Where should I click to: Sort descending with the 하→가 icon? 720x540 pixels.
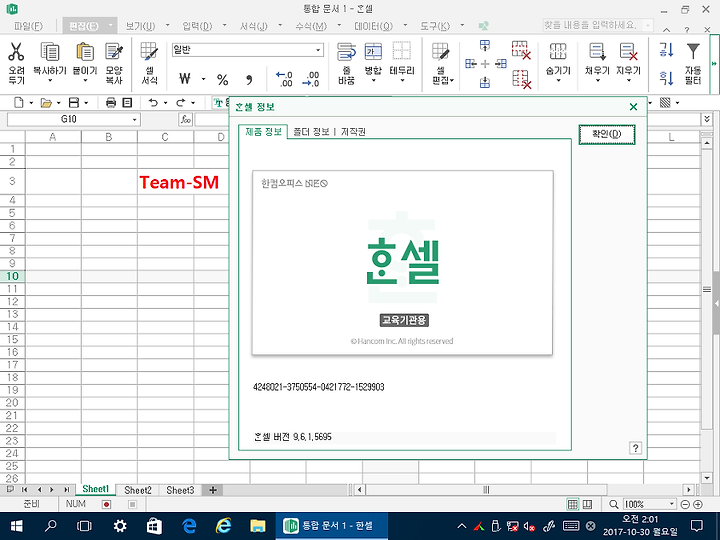point(666,78)
